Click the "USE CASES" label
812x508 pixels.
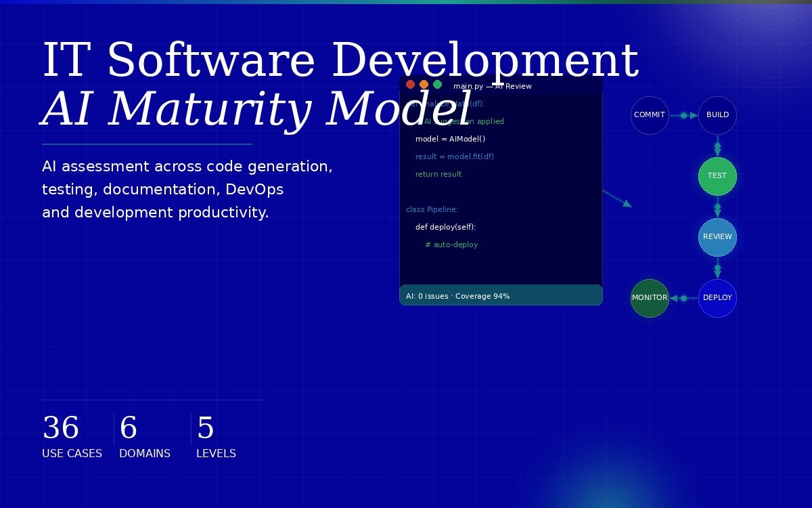72,454
